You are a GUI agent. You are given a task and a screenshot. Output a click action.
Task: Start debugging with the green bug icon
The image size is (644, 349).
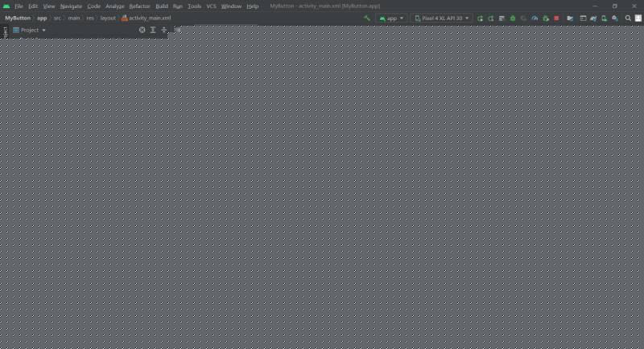513,18
